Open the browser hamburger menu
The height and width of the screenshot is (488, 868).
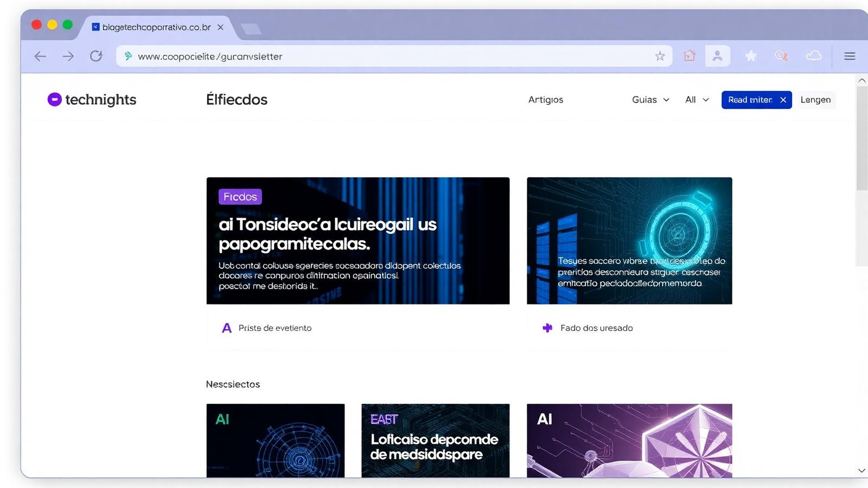click(x=850, y=56)
